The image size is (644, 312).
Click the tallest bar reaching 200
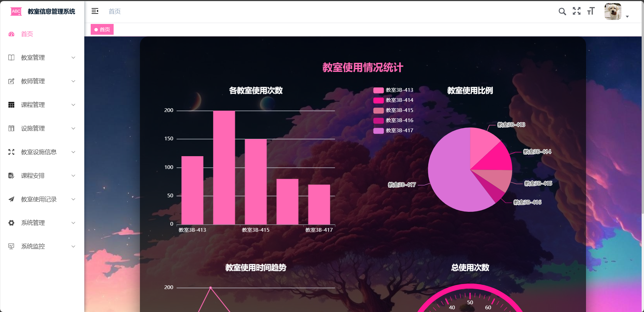tap(224, 168)
